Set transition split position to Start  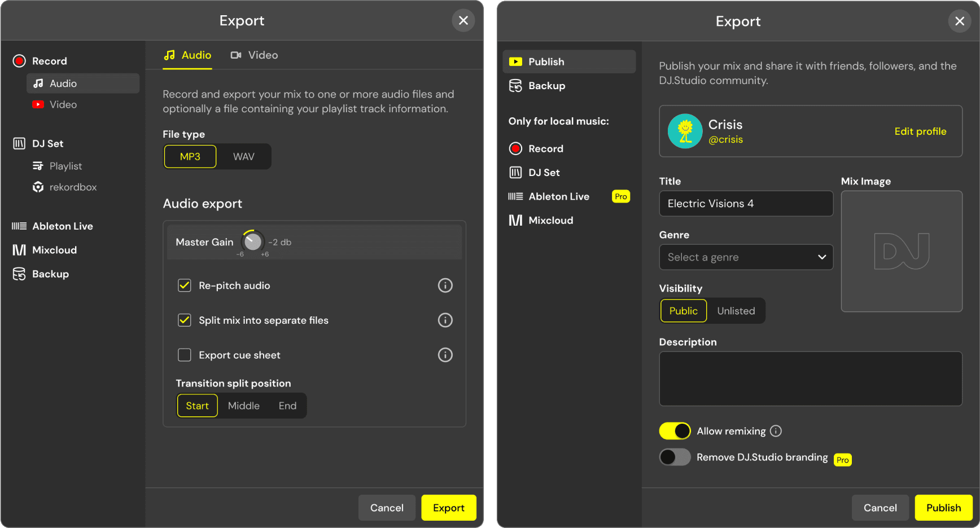198,406
